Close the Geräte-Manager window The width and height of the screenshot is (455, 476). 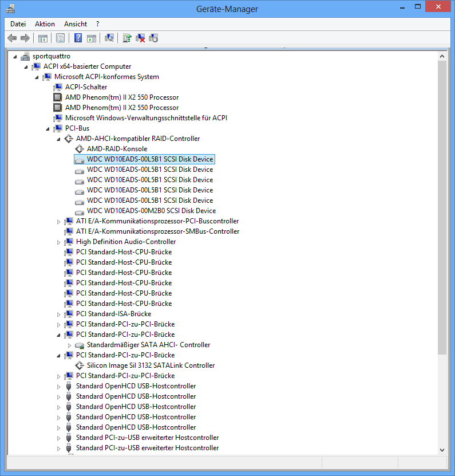tap(438, 7)
